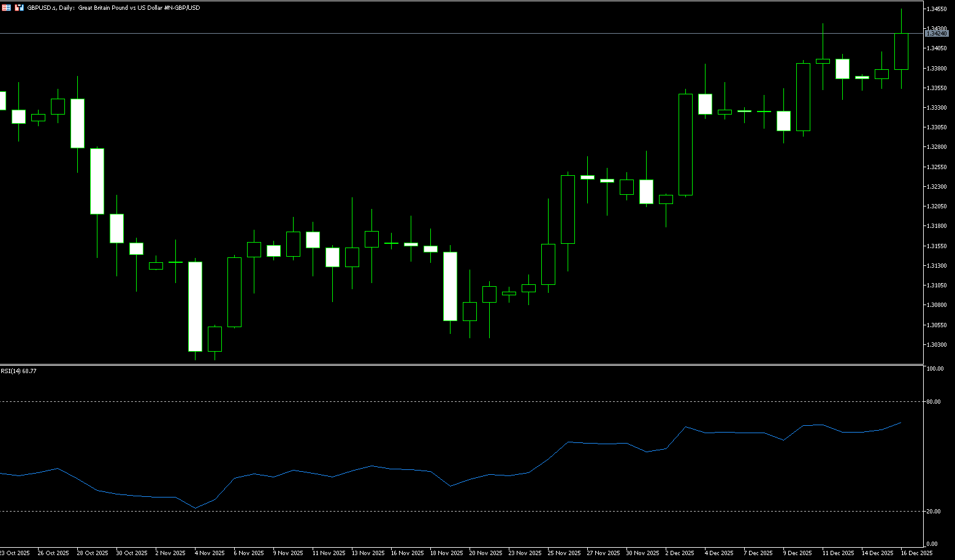Click the 1.34550 price axis label
Screen dimensions: 955x560
tap(937, 9)
